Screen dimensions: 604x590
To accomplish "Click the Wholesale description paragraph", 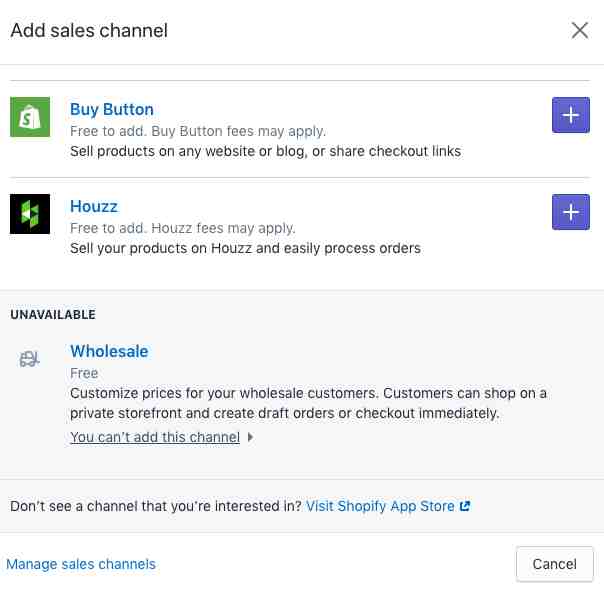I will (x=308, y=403).
